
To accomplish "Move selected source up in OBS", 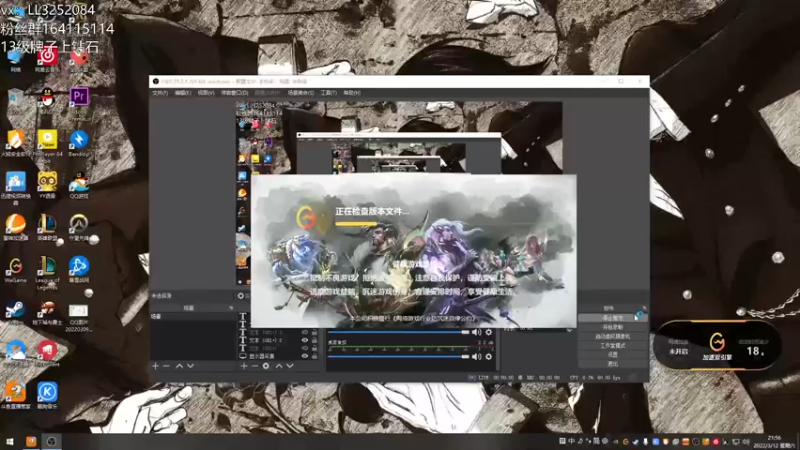I will [279, 366].
